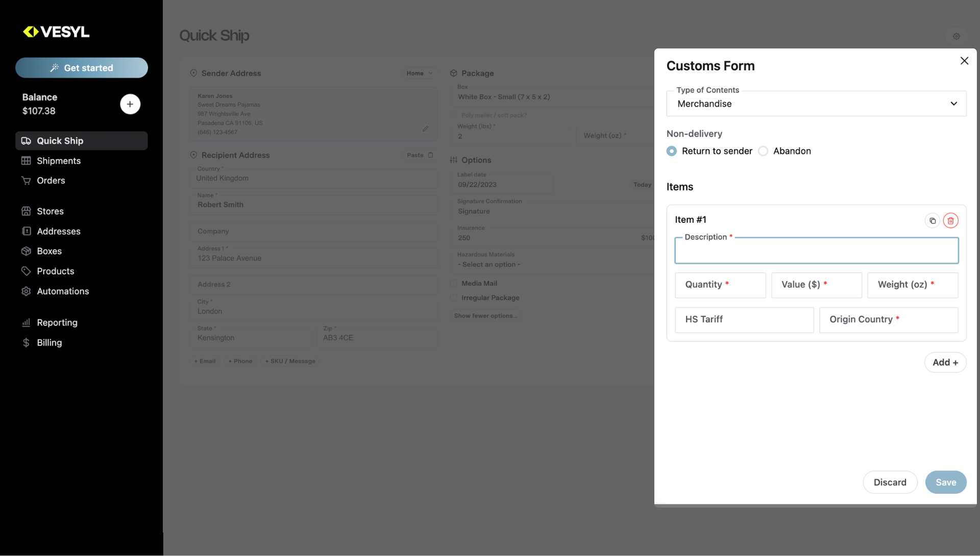Check the Irregular Package option
Screen dimensions: 980x556
(x=453, y=297)
